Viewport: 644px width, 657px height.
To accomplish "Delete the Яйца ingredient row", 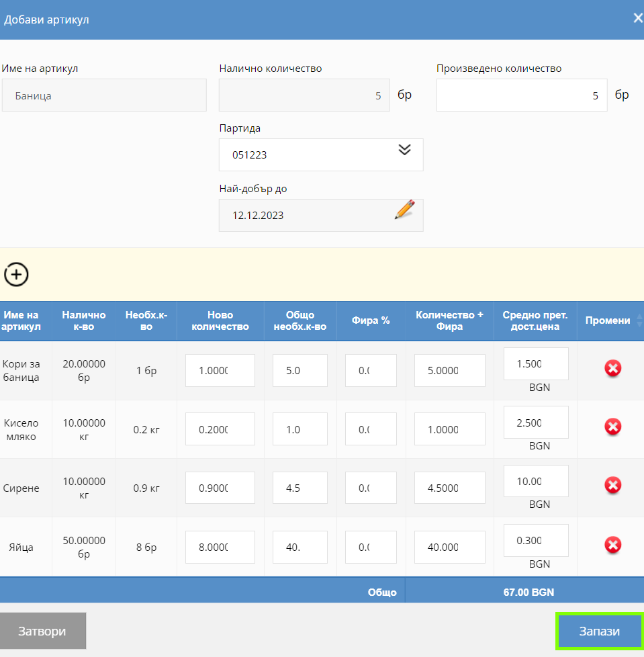I will click(612, 545).
